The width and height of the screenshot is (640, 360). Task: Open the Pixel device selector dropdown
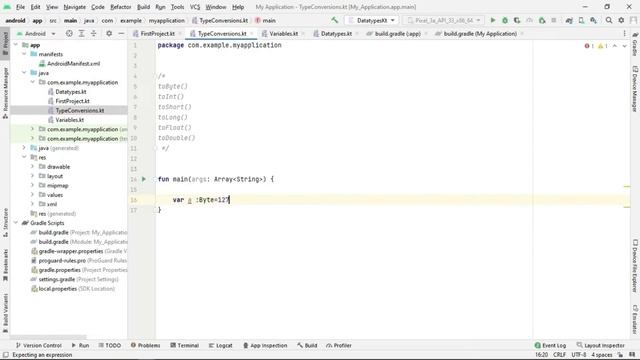pos(444,20)
